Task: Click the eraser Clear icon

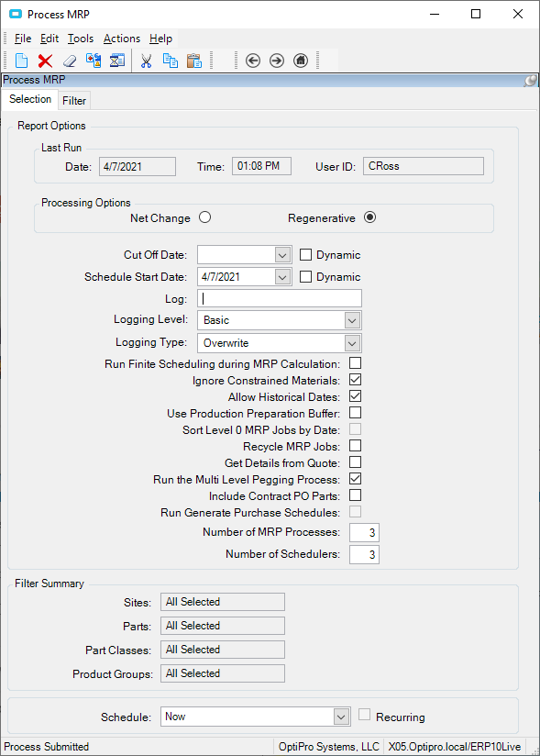Action: [70, 61]
